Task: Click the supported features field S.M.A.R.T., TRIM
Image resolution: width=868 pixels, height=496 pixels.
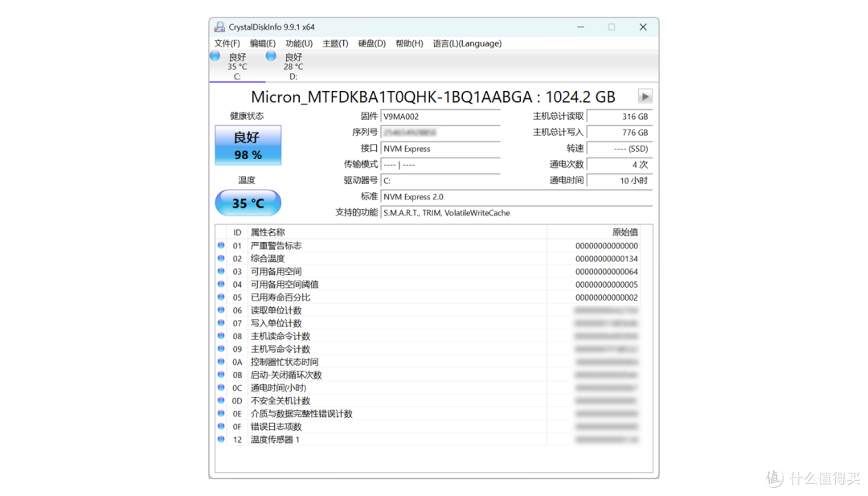Action: (517, 213)
